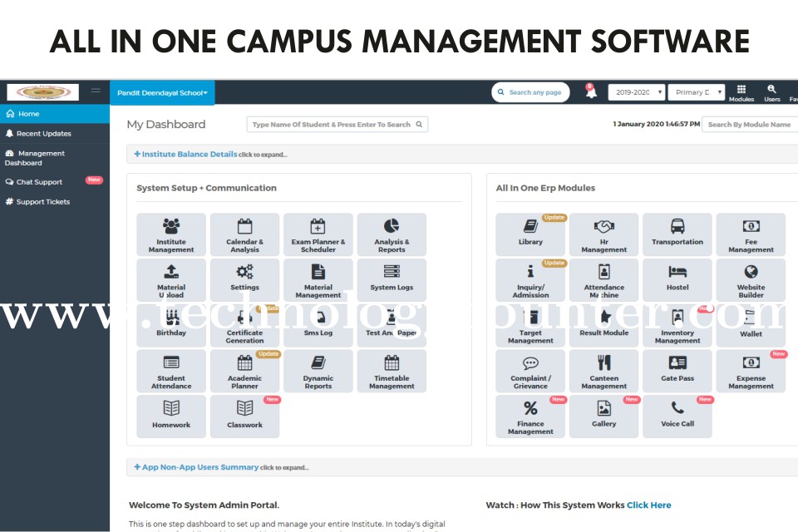The height and width of the screenshot is (532, 798).
Task: Go to Home in sidebar
Action: (x=55, y=114)
